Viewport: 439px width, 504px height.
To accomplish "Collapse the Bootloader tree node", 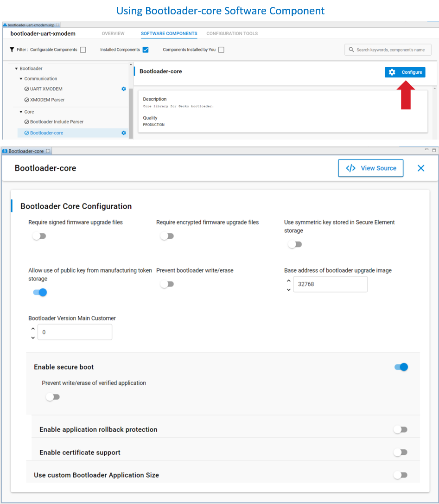I will pos(17,69).
